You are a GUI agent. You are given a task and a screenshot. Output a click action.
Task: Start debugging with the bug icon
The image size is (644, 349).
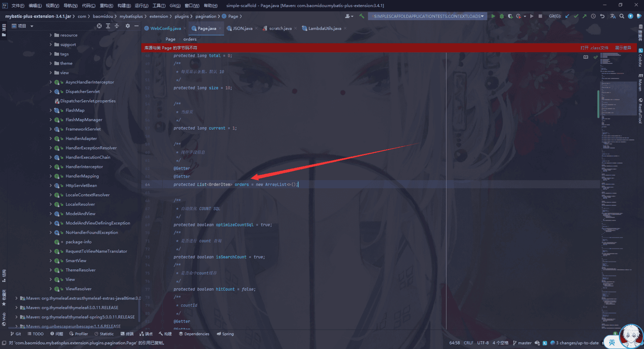[502, 16]
